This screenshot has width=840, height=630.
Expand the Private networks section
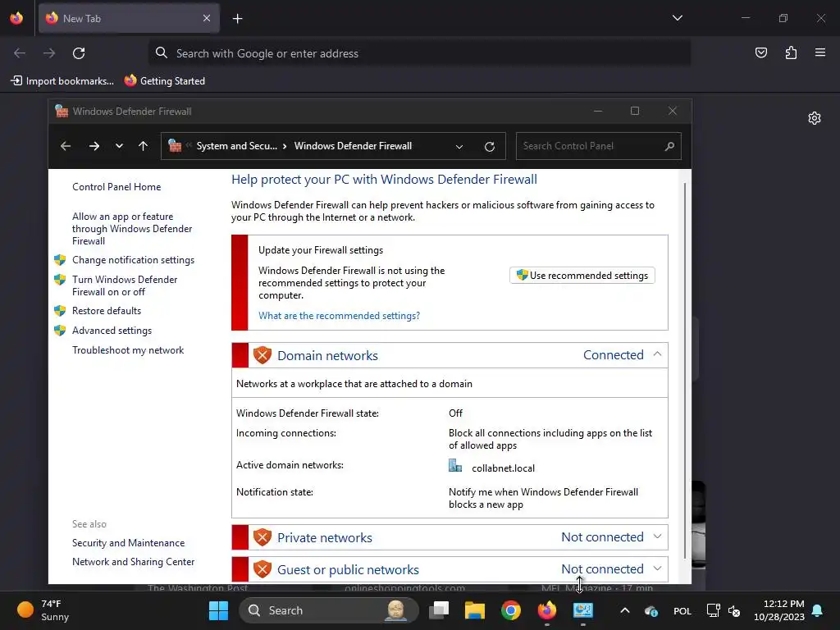coord(657,536)
